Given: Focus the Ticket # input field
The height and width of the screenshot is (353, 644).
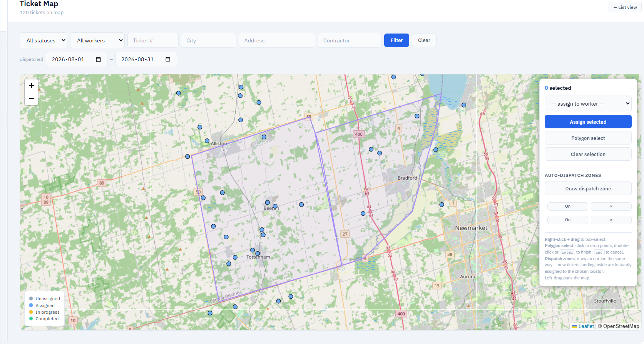Looking at the screenshot, I should (x=153, y=40).
